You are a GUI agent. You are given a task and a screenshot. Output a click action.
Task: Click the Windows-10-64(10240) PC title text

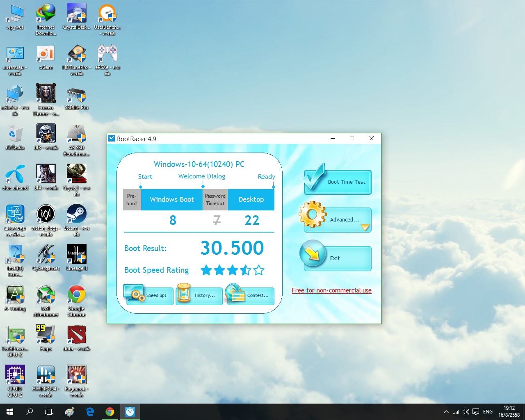click(x=199, y=164)
